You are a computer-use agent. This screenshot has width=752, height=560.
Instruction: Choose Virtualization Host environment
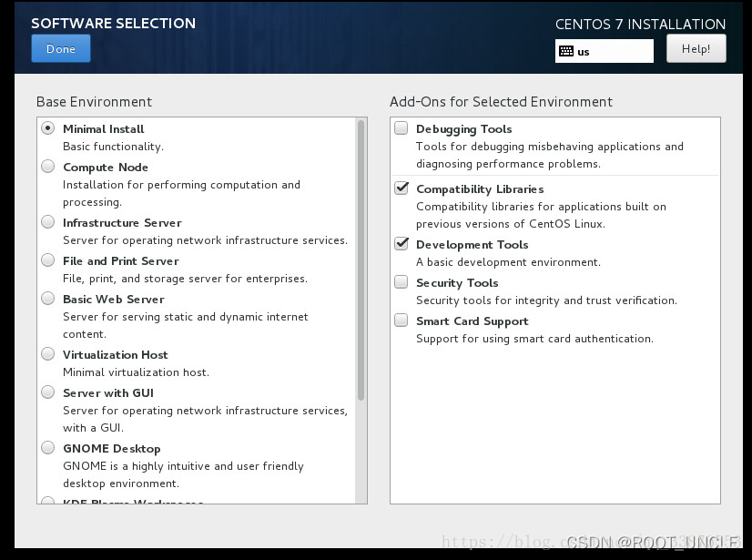pyautogui.click(x=48, y=353)
